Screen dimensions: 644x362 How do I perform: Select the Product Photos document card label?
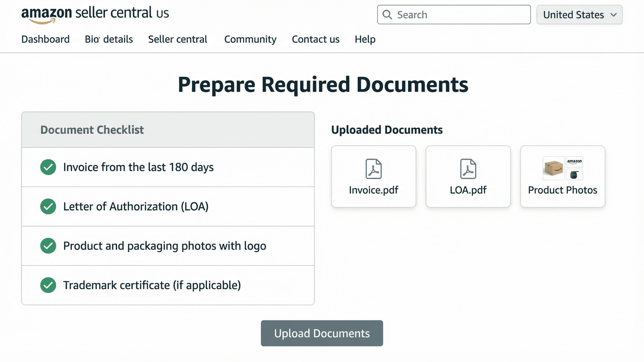tap(562, 190)
